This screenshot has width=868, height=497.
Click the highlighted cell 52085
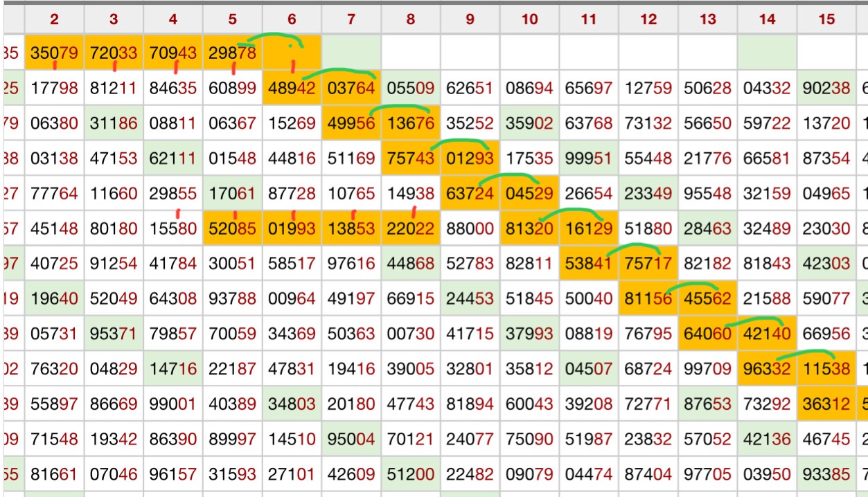point(233,228)
